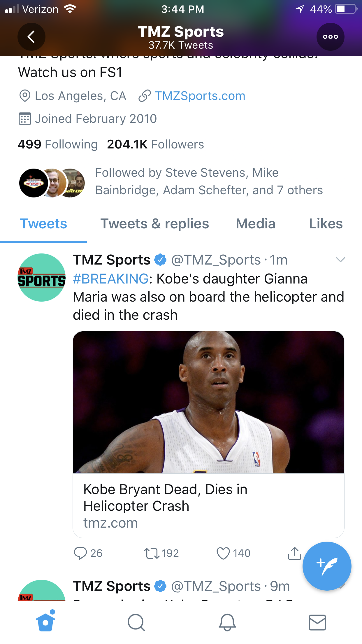Like the tweet with 140 likes
Screen dimensions: 362x644
click(x=223, y=553)
